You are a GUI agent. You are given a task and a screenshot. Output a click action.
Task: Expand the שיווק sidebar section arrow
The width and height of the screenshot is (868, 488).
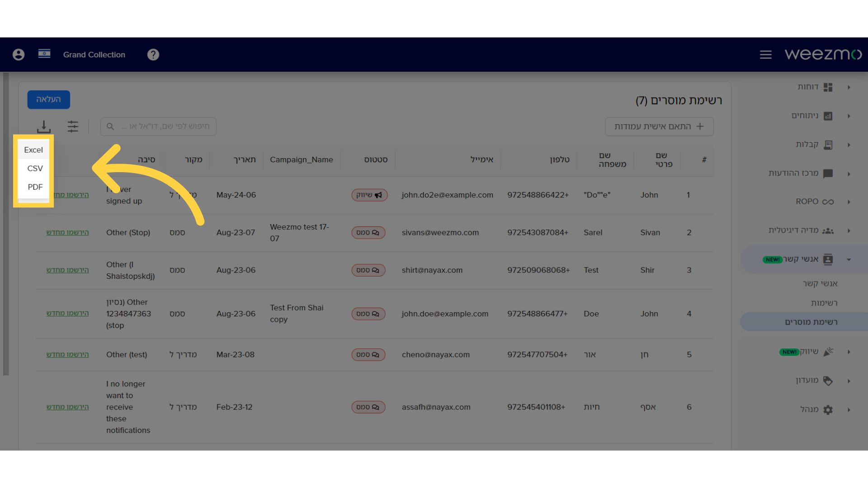tap(849, 352)
